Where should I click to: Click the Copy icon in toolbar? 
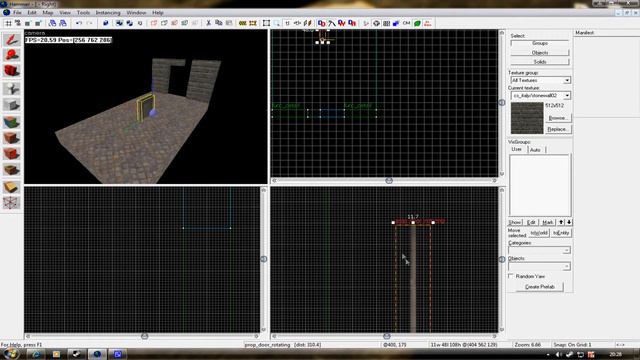(219, 23)
